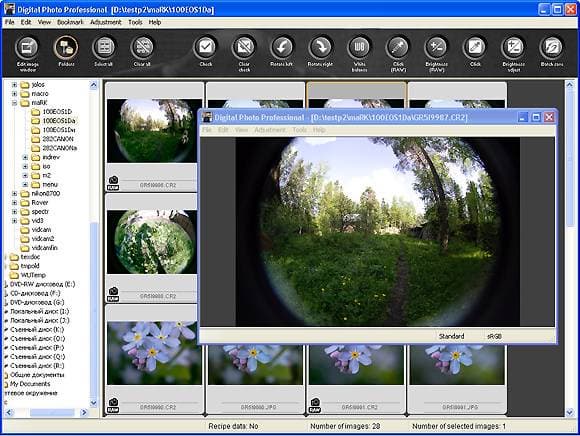Click the Batch process icon

coord(552,48)
